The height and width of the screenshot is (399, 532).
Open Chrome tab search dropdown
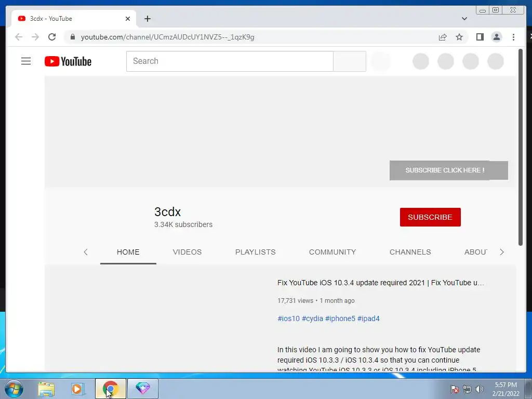click(464, 19)
